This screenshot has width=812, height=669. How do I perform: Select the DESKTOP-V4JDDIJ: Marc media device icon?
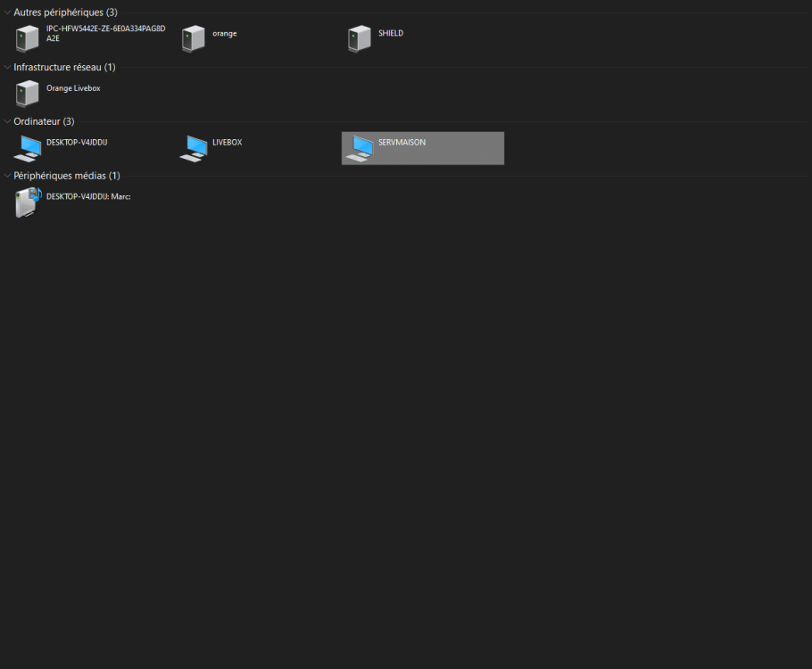pyautogui.click(x=28, y=202)
